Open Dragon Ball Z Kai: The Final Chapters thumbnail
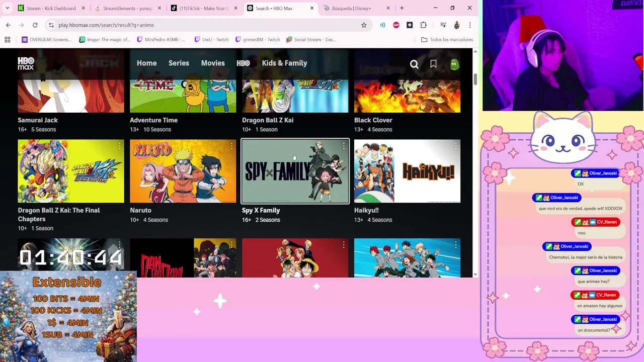This screenshot has width=644, height=362. pyautogui.click(x=71, y=171)
